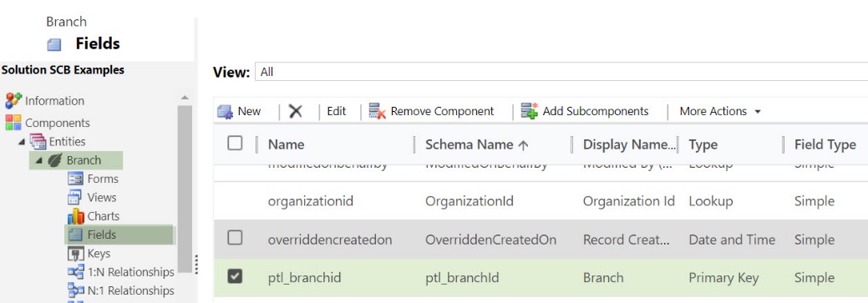Sort by the Field Type column header

pos(825,145)
